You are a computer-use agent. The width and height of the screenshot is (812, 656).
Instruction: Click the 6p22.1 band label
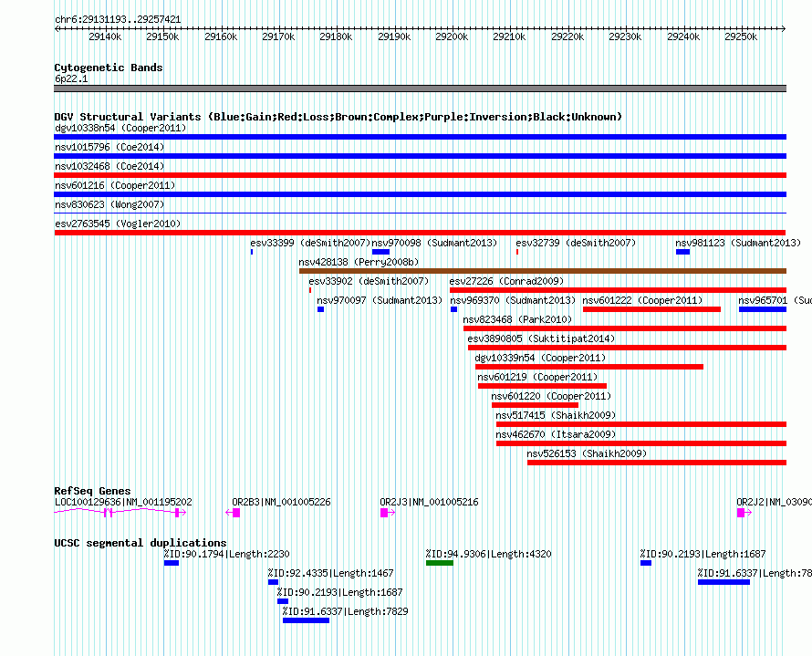(x=71, y=78)
